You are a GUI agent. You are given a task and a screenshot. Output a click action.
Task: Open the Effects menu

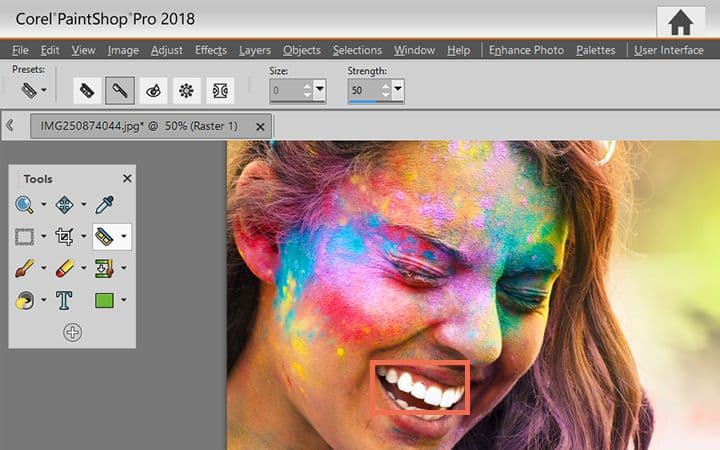[211, 50]
